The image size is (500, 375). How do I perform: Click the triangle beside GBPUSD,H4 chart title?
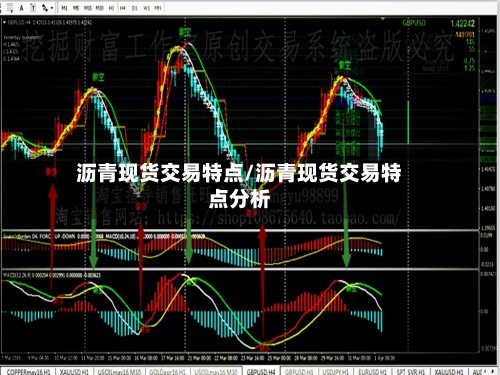tap(4, 22)
